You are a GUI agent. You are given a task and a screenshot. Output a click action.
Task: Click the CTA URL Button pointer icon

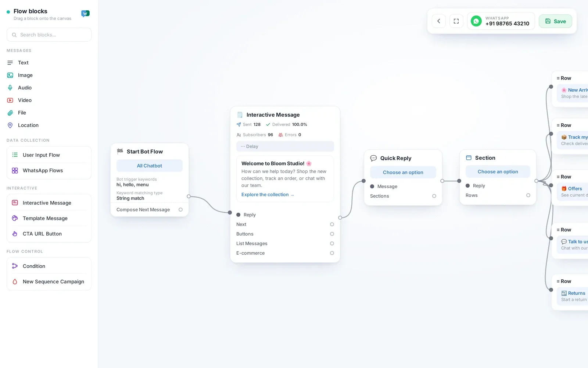(x=15, y=234)
